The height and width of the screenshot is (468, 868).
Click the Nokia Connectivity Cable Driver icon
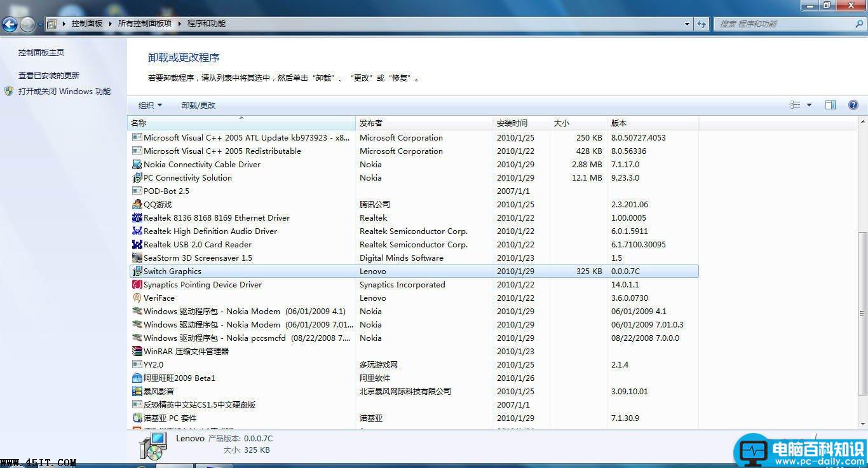tap(137, 164)
